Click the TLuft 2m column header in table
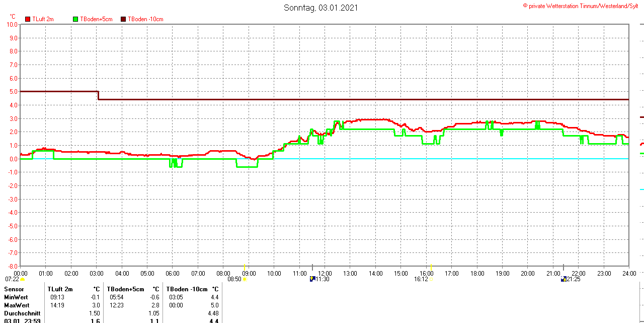The width and height of the screenshot is (644, 323). point(60,289)
